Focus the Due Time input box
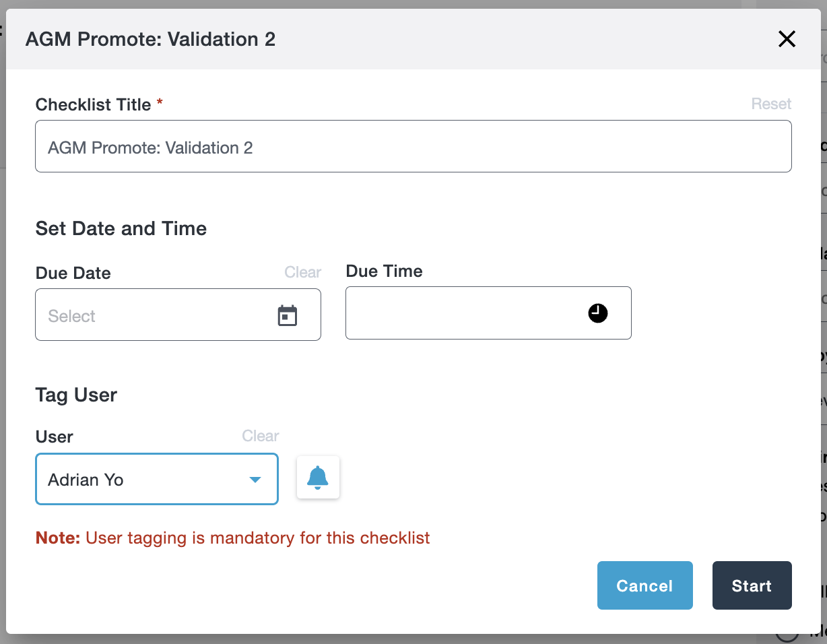 pos(465,313)
